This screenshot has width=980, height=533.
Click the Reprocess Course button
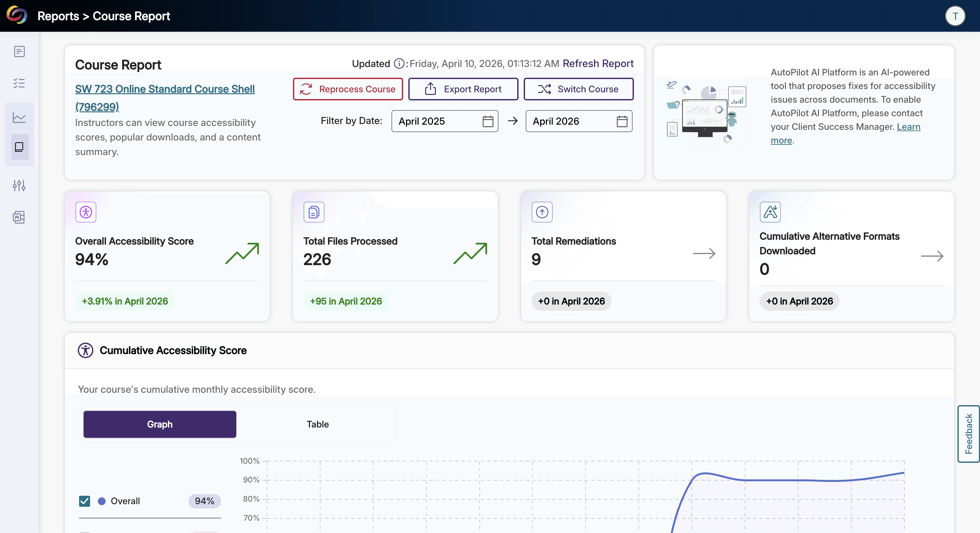[x=348, y=89]
